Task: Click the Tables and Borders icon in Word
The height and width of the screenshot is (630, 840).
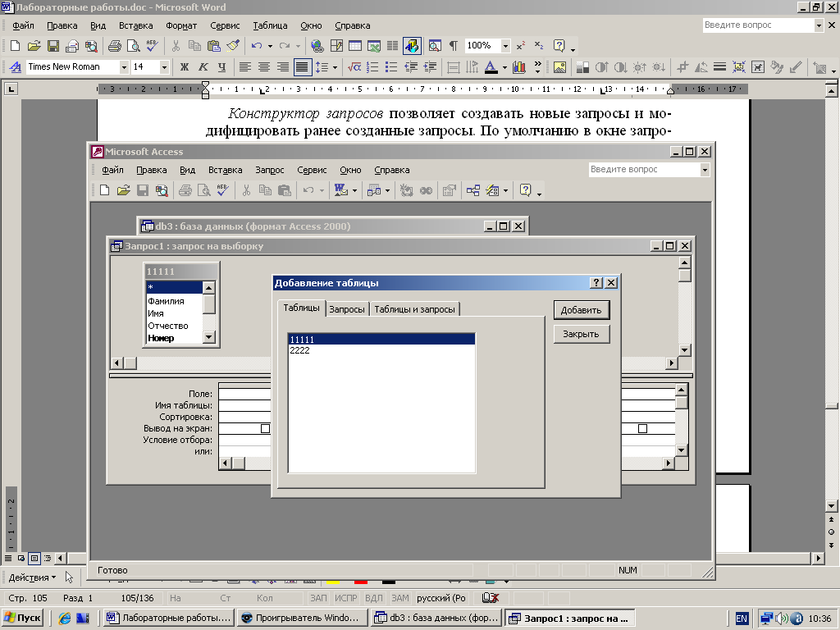Action: click(x=336, y=46)
